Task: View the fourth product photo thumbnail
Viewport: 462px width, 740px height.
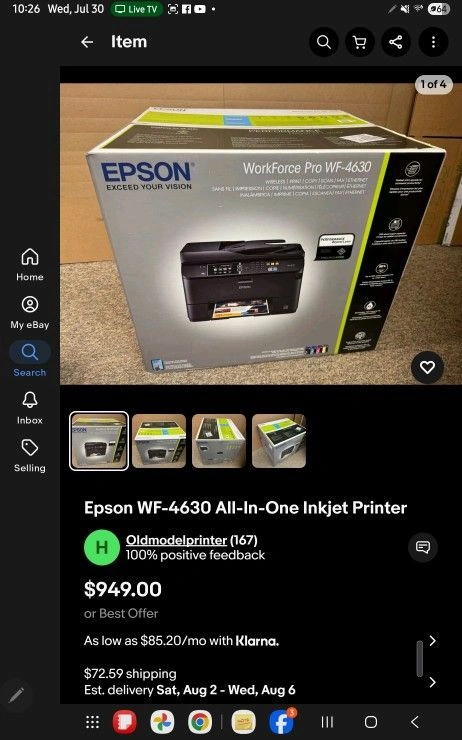Action: [x=279, y=441]
